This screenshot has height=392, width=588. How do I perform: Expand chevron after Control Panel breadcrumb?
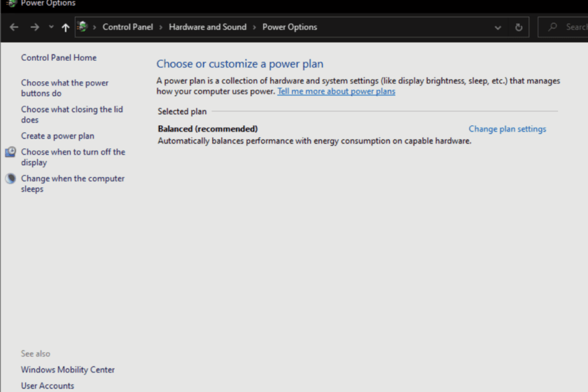click(161, 27)
